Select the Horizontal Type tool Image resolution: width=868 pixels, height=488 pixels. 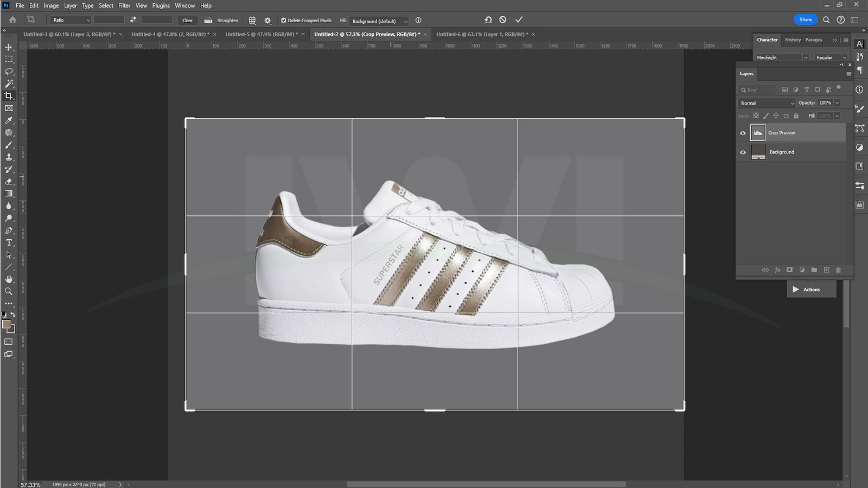9,242
